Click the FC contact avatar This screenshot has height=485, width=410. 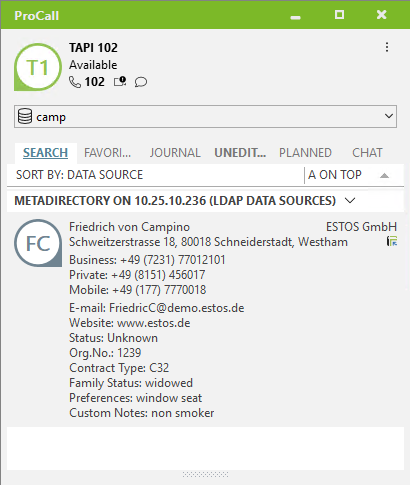click(38, 243)
